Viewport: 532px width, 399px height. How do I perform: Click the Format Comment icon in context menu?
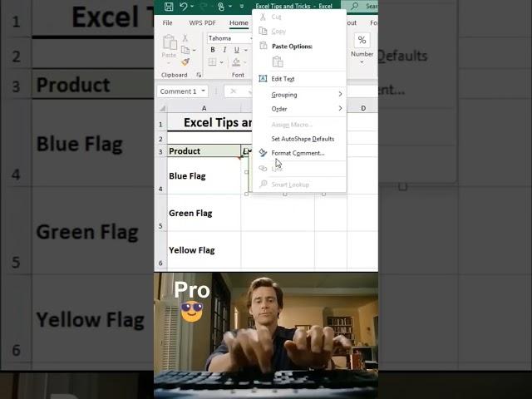click(x=263, y=153)
